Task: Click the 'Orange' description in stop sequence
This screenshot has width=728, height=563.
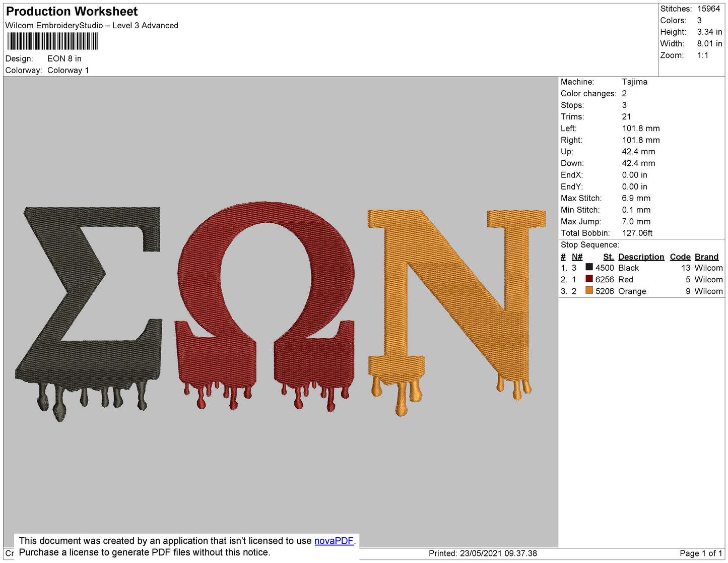Action: pos(632,291)
